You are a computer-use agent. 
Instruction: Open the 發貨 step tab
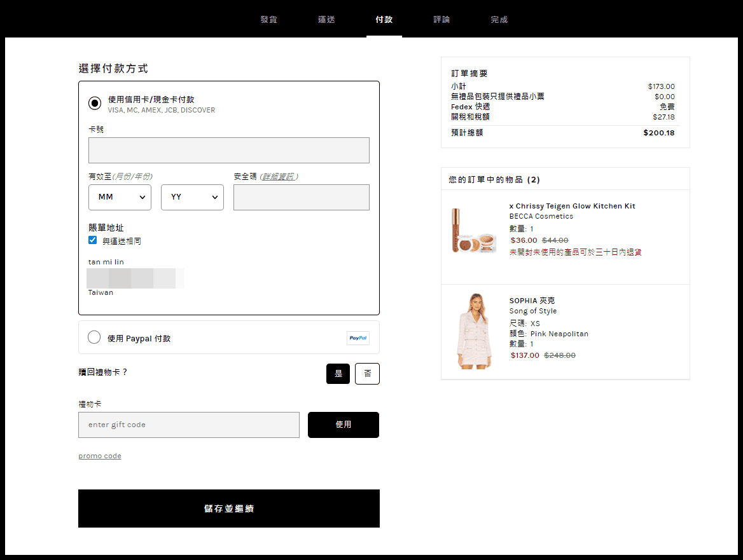(x=268, y=20)
